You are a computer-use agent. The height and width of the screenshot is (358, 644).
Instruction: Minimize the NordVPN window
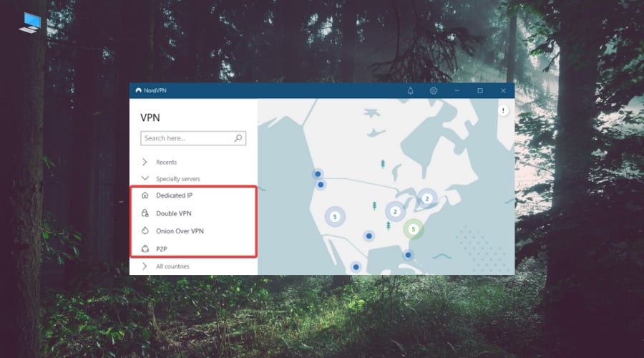coord(457,90)
